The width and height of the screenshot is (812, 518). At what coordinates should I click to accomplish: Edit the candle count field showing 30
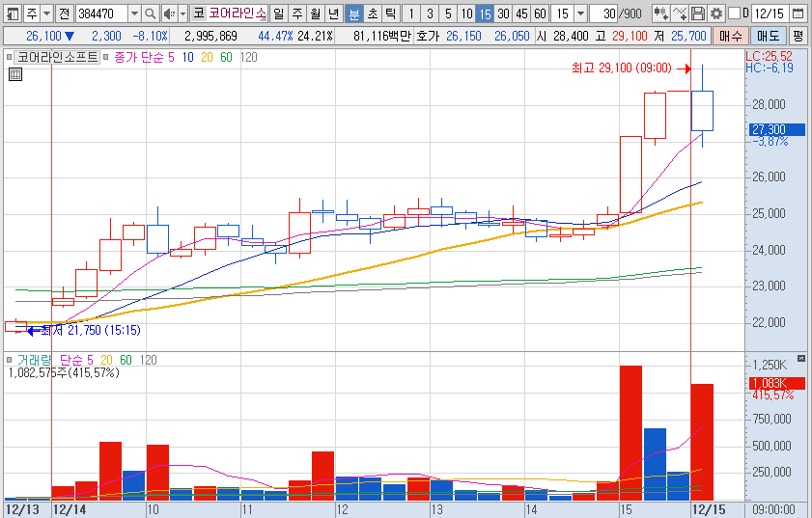603,14
